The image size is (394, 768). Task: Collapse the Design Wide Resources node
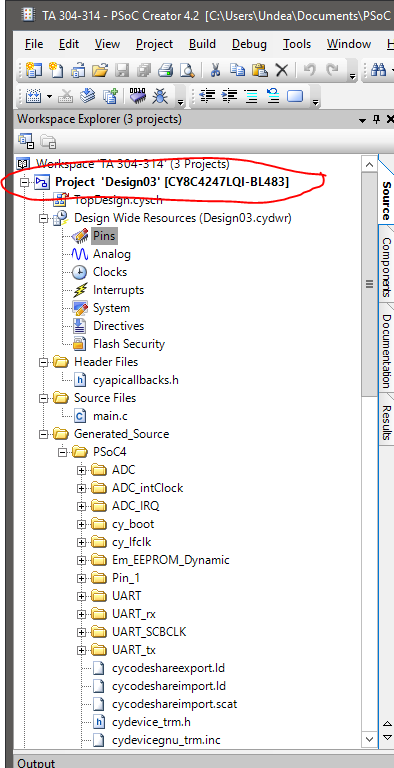[x=44, y=218]
